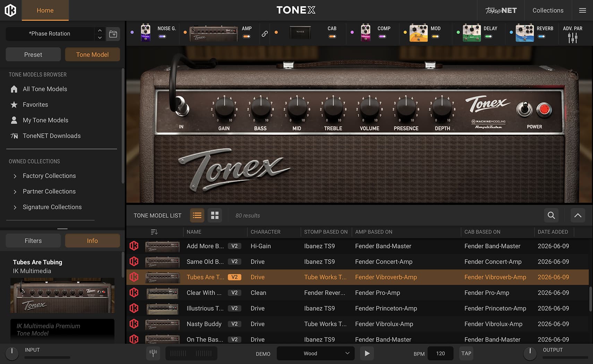
Task: Expand Factory Collections
Action: click(x=15, y=176)
